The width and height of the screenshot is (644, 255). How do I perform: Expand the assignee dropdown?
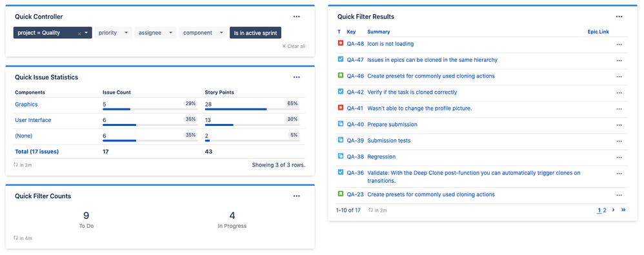click(156, 33)
